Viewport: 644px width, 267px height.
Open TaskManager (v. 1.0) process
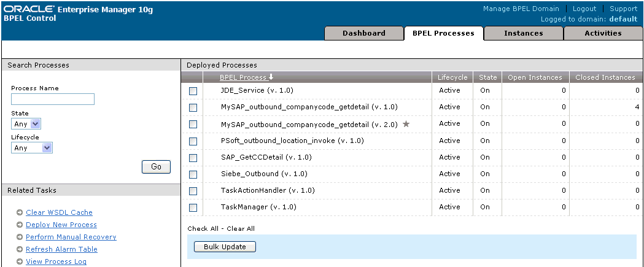point(258,207)
